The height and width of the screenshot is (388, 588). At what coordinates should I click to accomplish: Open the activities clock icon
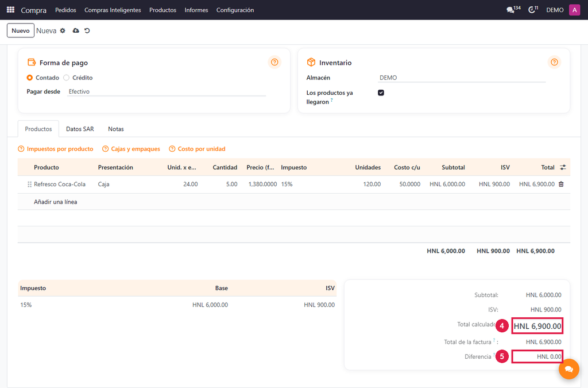point(533,9)
